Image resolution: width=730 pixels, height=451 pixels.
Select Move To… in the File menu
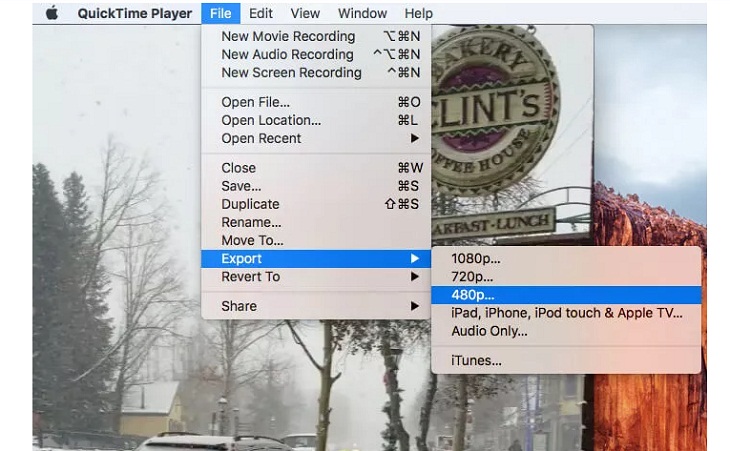click(316, 240)
